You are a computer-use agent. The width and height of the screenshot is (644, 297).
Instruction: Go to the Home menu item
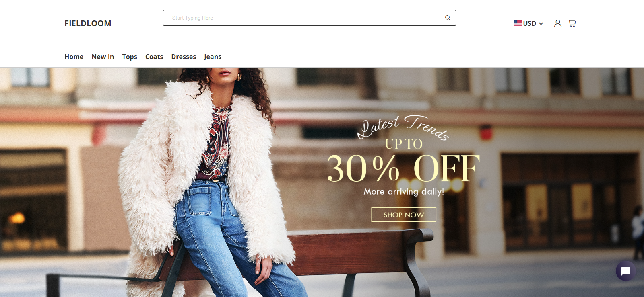[74, 57]
